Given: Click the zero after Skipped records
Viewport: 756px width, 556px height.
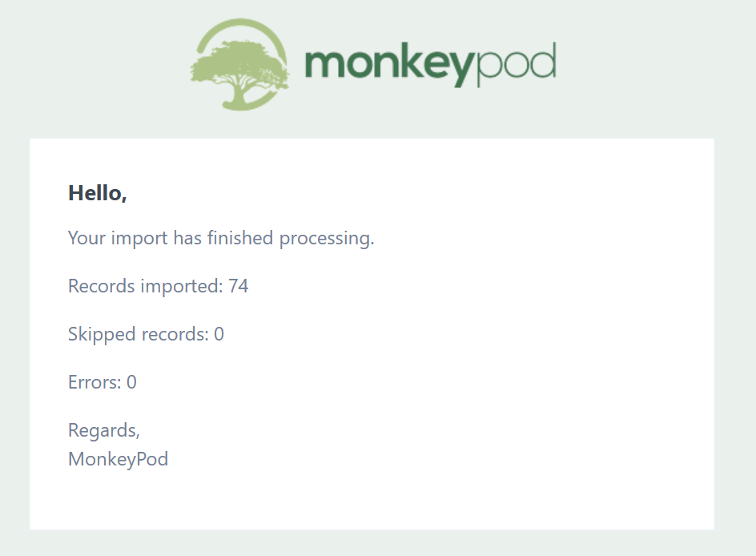Looking at the screenshot, I should (219, 334).
